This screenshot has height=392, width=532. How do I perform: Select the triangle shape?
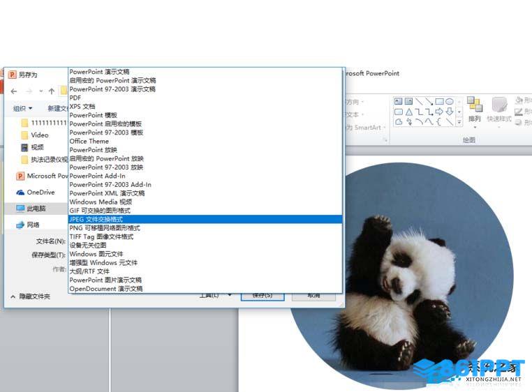click(x=409, y=112)
